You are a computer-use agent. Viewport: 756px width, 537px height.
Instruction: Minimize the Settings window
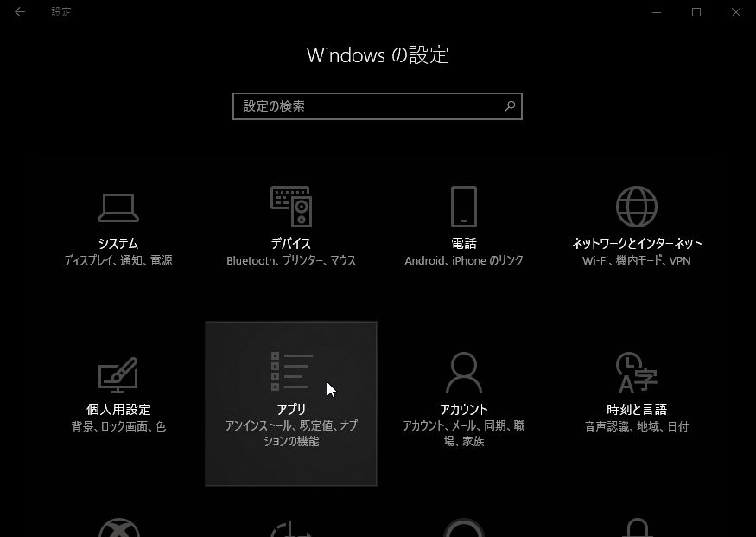[657, 12]
